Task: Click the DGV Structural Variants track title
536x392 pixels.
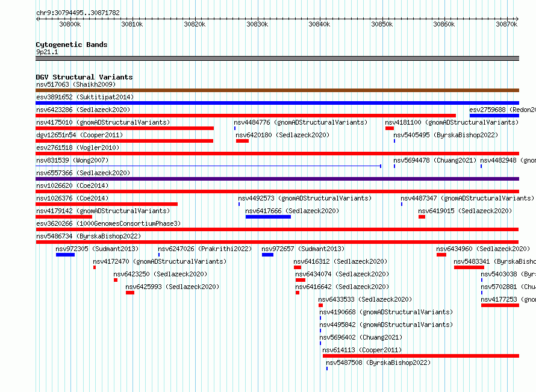Action: (x=84, y=77)
